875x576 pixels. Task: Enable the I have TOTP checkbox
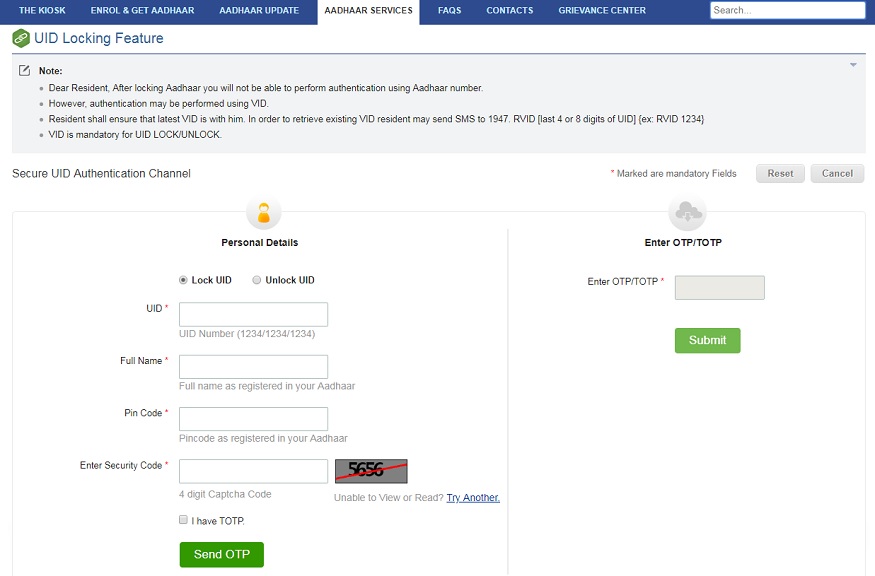click(x=183, y=520)
